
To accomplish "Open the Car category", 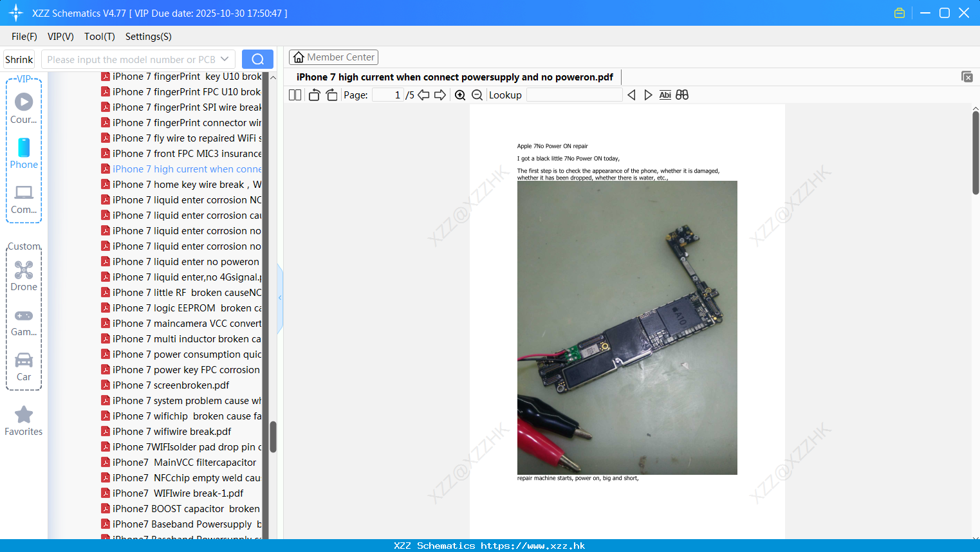I will [24, 367].
